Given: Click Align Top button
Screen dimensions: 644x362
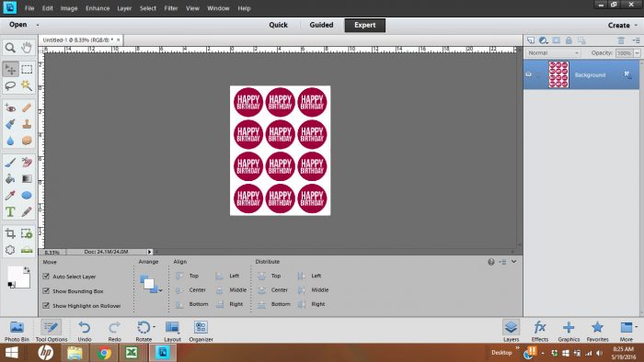Looking at the screenshot, I should click(188, 276).
